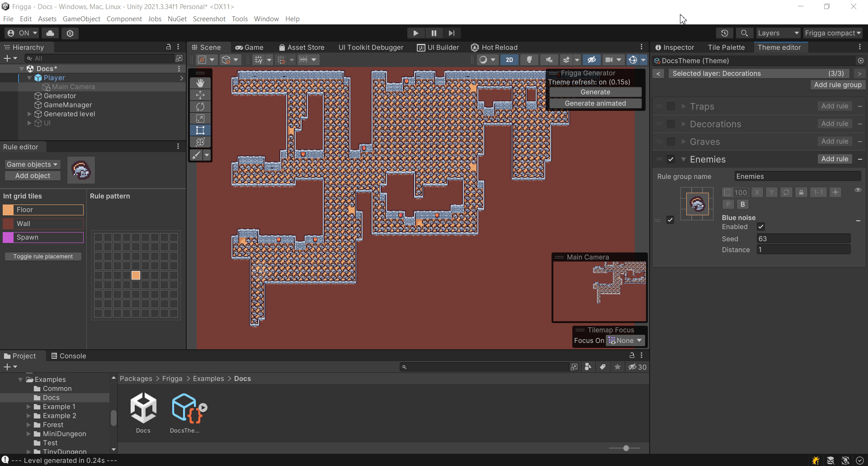
Task: Expand the Decorations rule group
Action: (x=684, y=124)
